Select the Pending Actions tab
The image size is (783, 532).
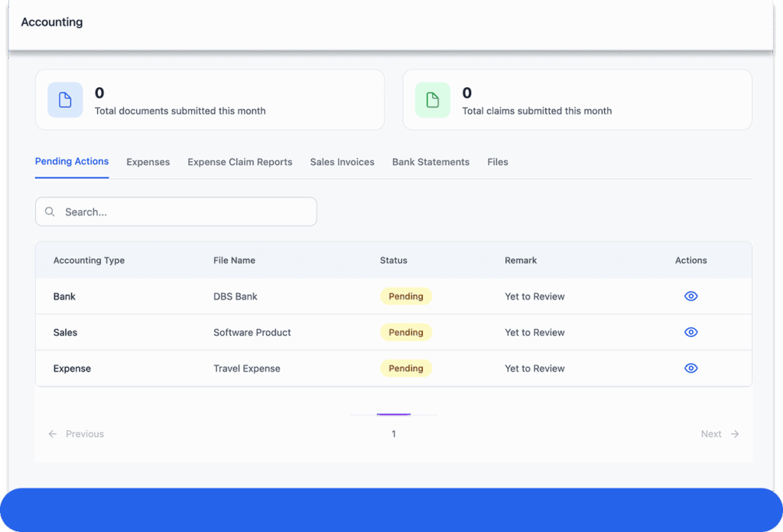pos(72,161)
